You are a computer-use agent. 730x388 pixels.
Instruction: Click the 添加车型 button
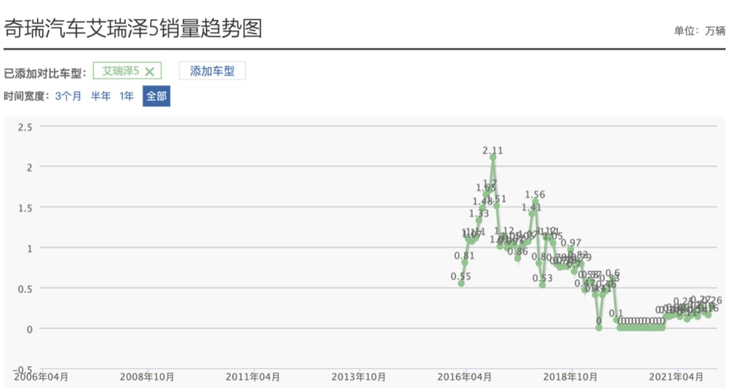click(x=212, y=71)
